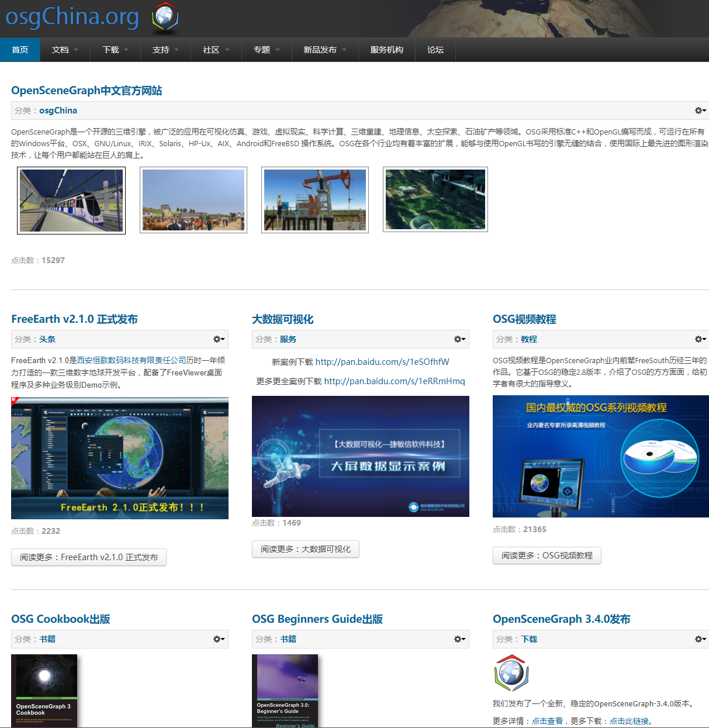Screen dimensions: 709x728
Task: Click the osgChina.org site title
Action: click(72, 16)
